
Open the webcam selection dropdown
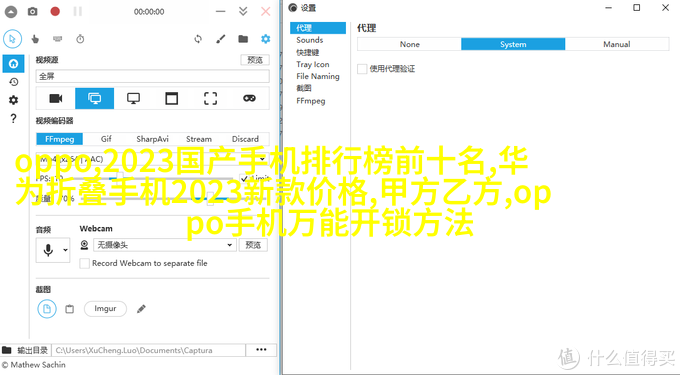pyautogui.click(x=165, y=245)
